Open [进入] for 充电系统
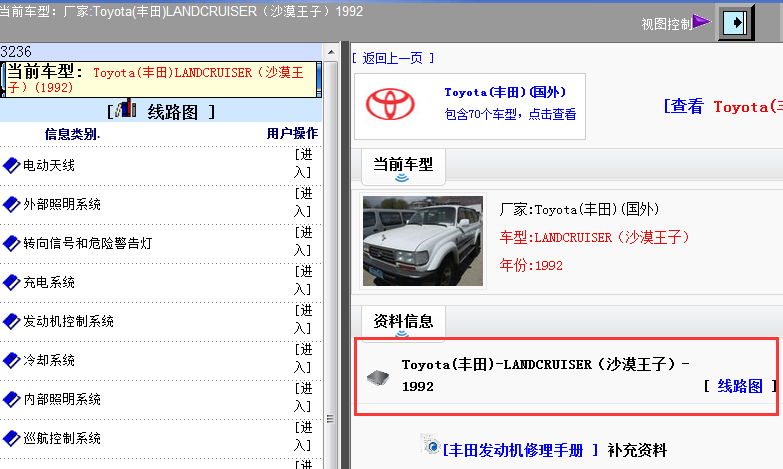 (303, 280)
